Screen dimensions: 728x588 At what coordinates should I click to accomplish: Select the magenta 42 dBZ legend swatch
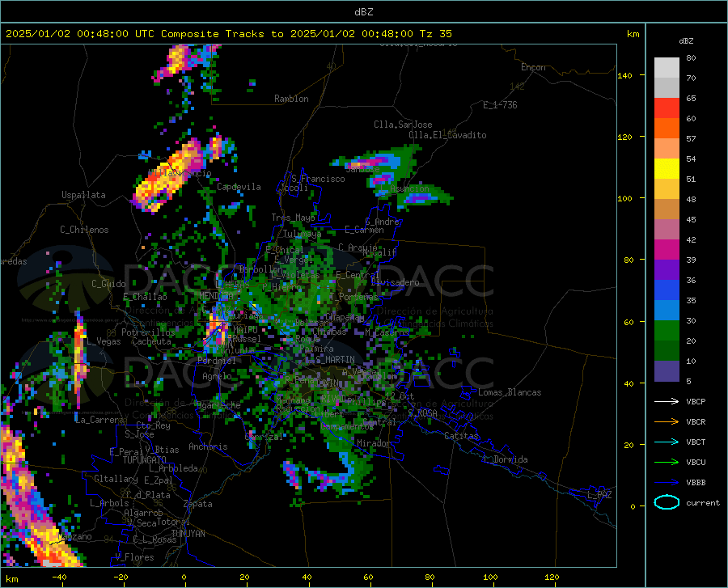[x=667, y=250]
